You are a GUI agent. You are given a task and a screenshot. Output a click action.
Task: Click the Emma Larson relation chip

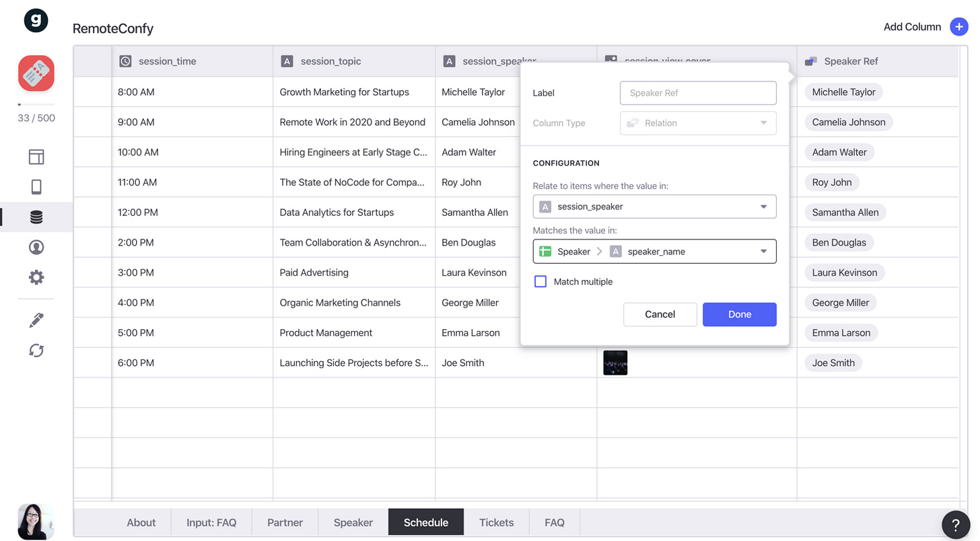[x=841, y=332]
